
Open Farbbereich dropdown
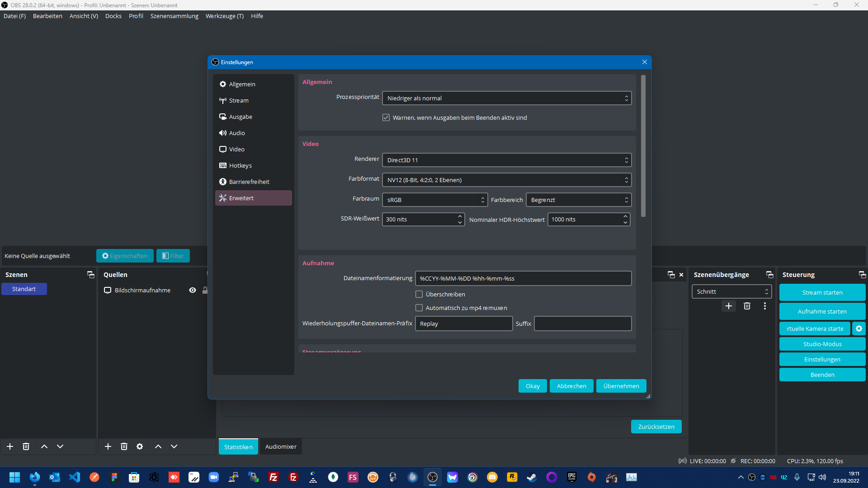[579, 200]
